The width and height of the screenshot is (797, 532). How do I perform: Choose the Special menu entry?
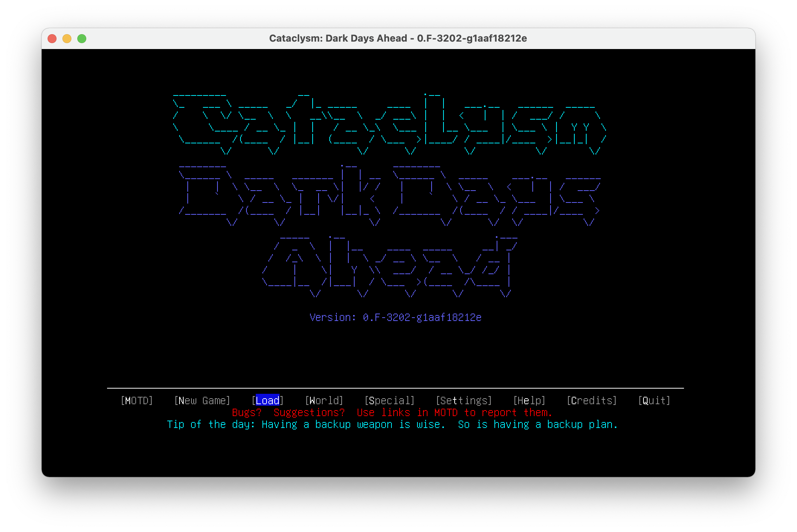(390, 400)
